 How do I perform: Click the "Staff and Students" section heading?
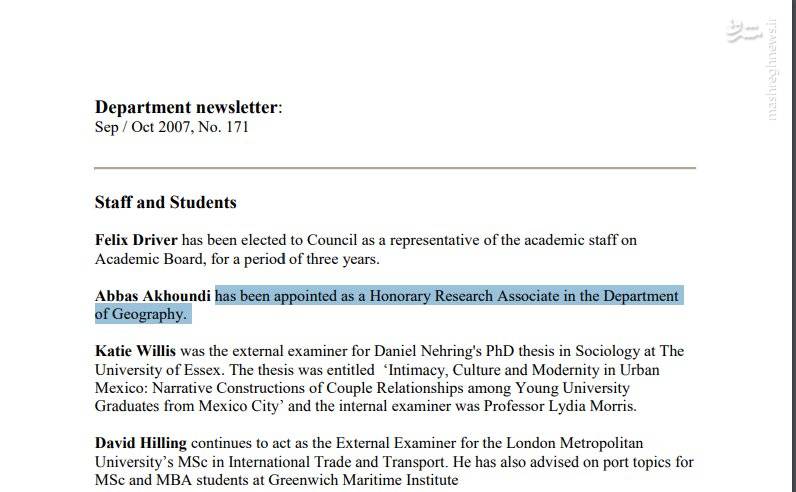[165, 202]
